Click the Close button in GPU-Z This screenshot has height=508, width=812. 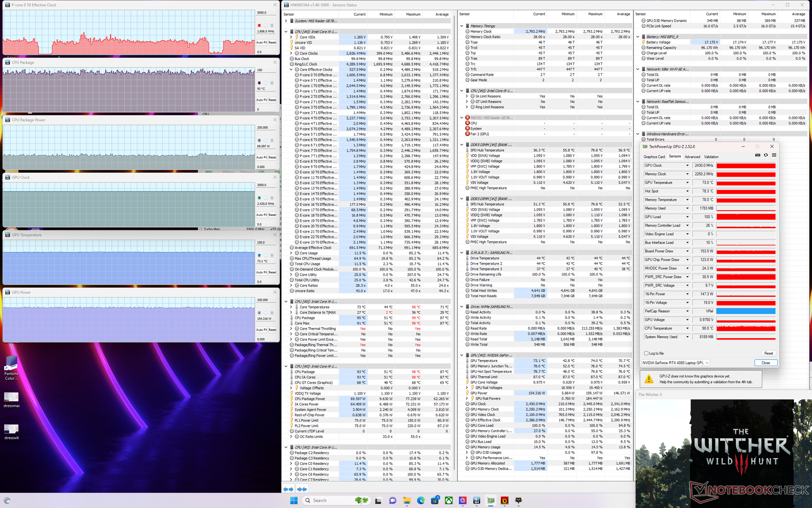(765, 363)
